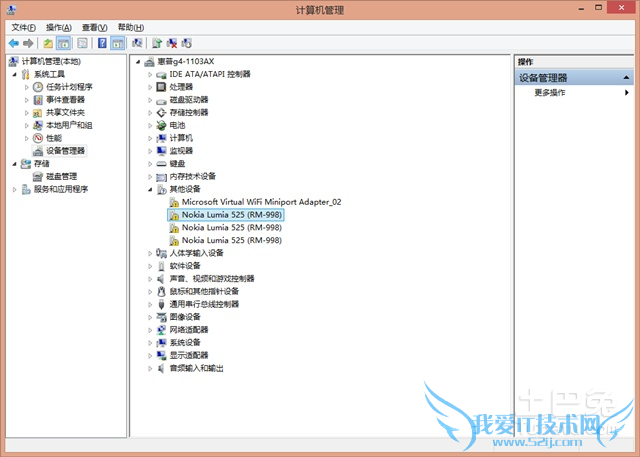Screen dimensions: 640x457
Task: Expand the 服务和应用程序 tree node
Action: pos(15,189)
